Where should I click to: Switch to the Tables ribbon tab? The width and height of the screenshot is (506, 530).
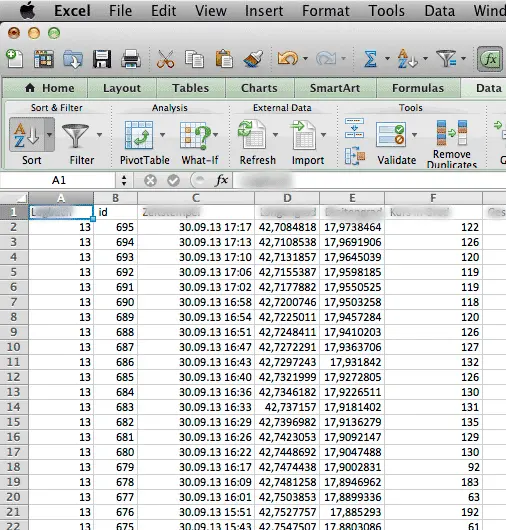point(191,88)
